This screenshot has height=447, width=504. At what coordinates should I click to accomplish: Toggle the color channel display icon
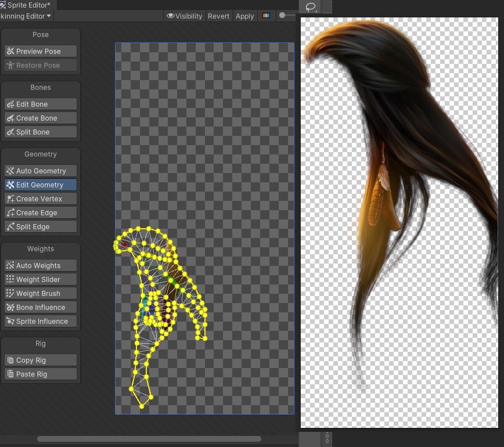(x=266, y=16)
